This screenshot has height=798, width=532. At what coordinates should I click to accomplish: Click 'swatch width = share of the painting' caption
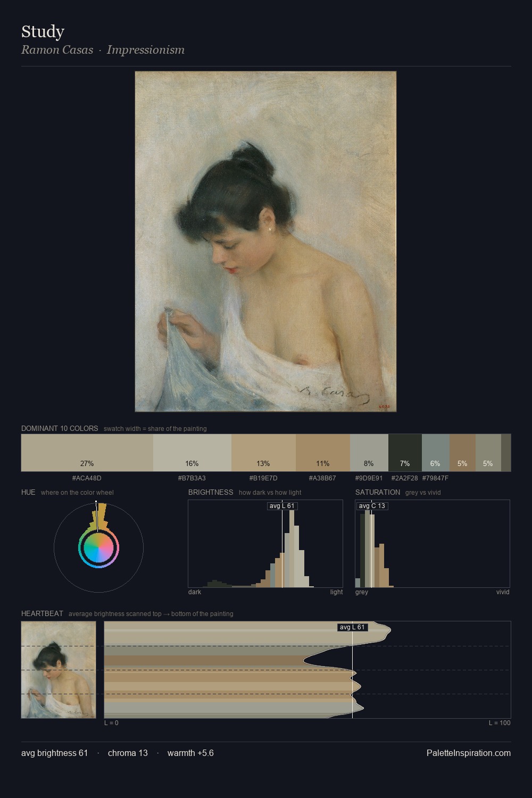[155, 429]
